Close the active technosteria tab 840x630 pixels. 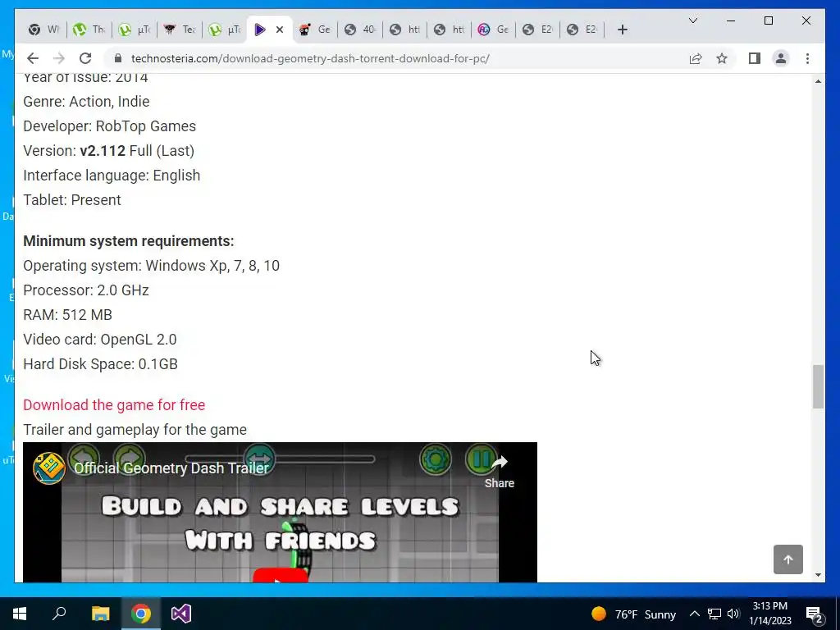[280, 30]
